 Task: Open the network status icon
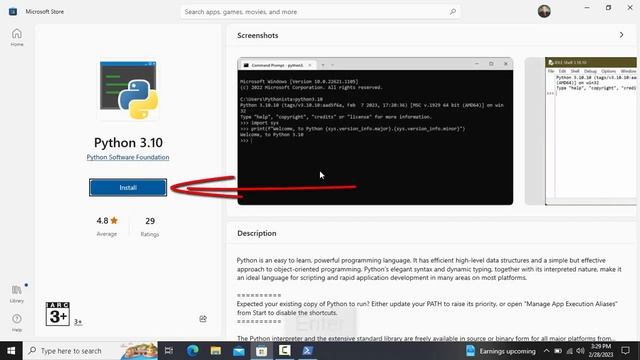[x=569, y=351]
